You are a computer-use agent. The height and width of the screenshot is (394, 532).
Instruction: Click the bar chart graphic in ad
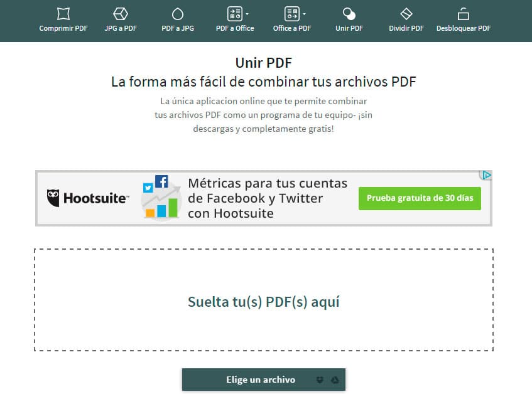pos(161,208)
